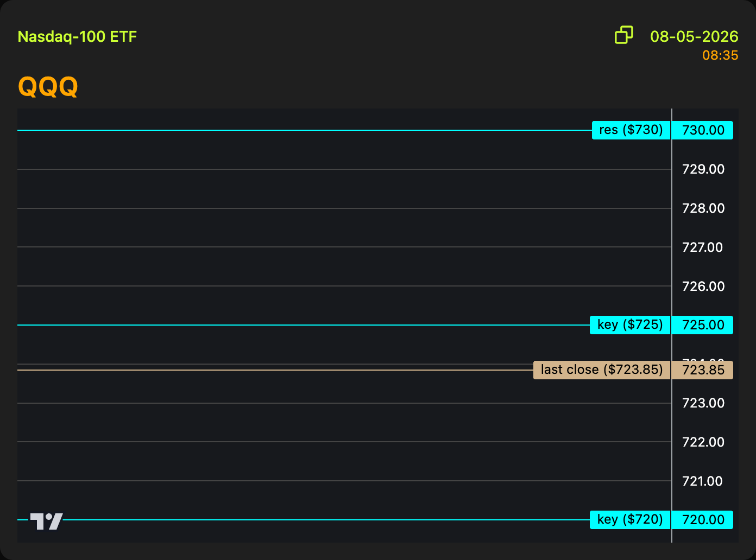Click the 722.00 price axis value
The image size is (756, 560).
(703, 442)
